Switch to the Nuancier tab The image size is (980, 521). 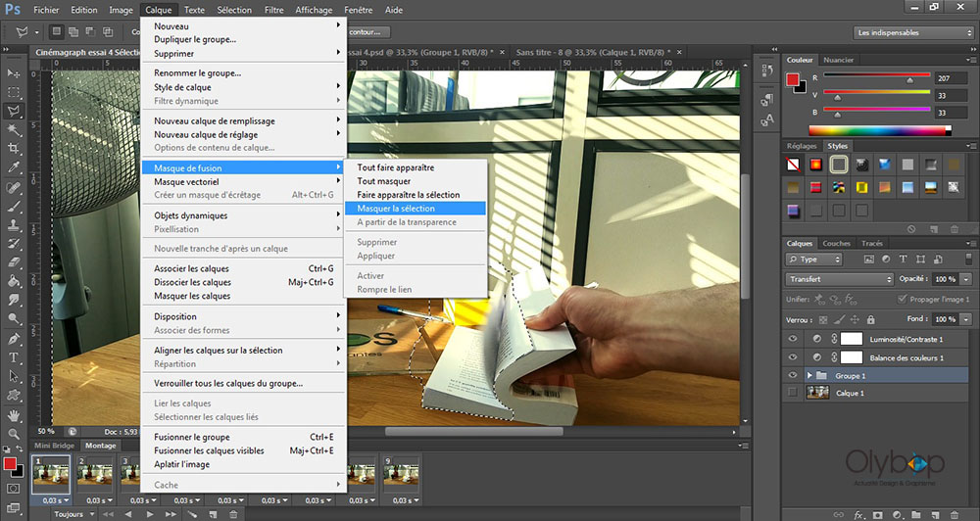tap(838, 60)
